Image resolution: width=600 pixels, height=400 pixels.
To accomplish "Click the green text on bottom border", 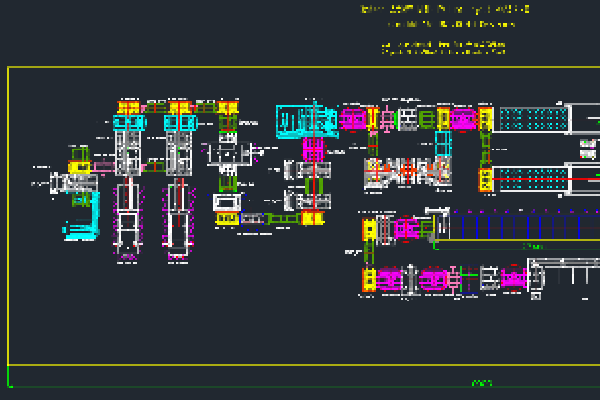I will click(482, 383).
